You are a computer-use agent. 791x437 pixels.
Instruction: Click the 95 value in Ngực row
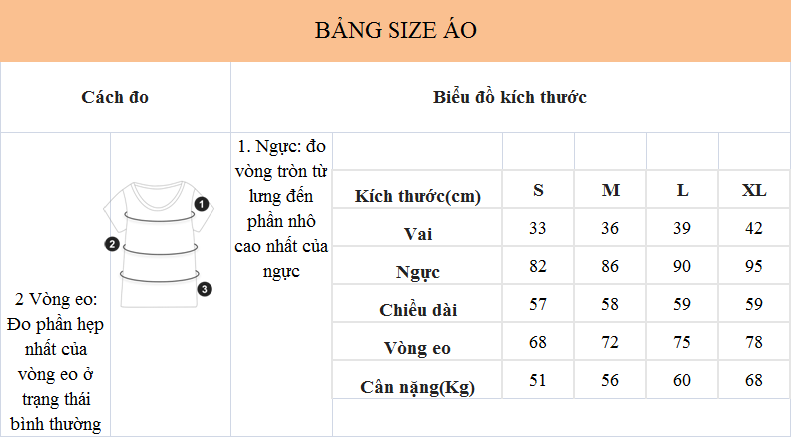(754, 266)
